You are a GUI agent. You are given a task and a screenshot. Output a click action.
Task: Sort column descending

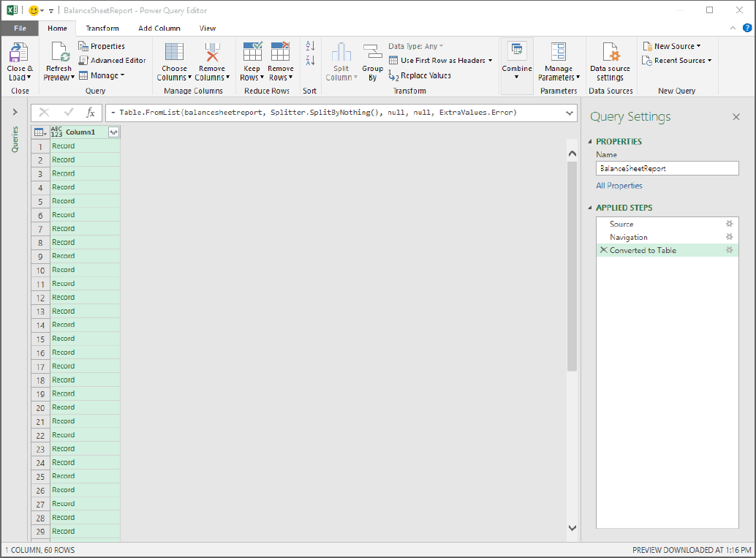pos(310,60)
